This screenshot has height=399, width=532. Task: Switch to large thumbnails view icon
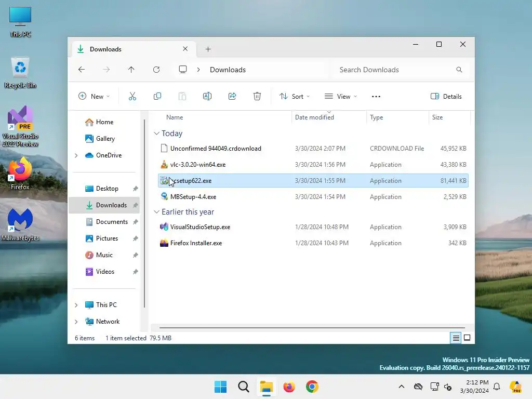[x=467, y=338]
